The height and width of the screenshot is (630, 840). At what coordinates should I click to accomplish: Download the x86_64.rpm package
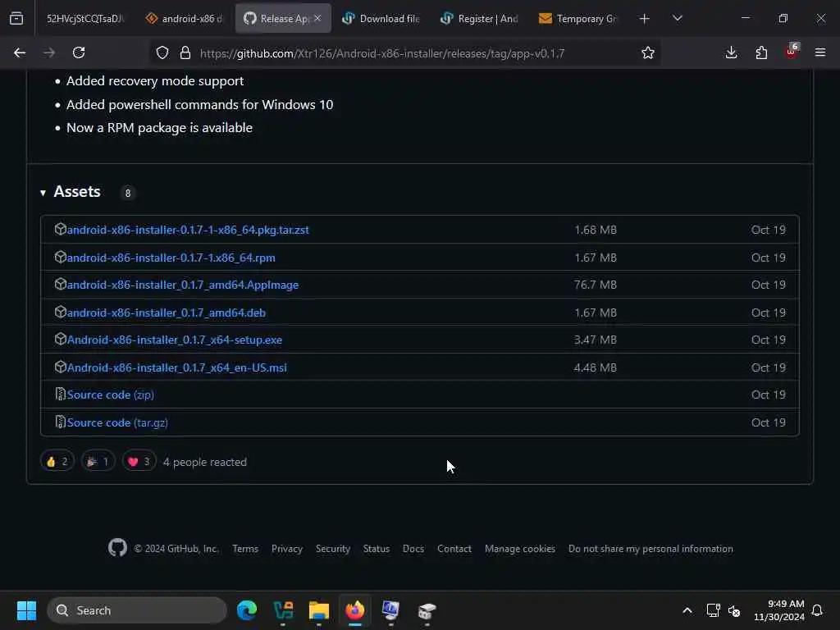[171, 258]
